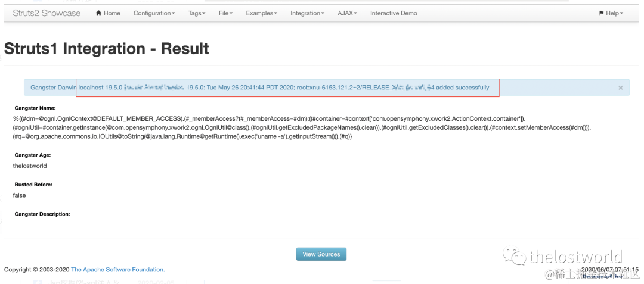Click the Copyright © 2003-2020 text
Screen dimensions: 644x284
[x=36, y=270]
